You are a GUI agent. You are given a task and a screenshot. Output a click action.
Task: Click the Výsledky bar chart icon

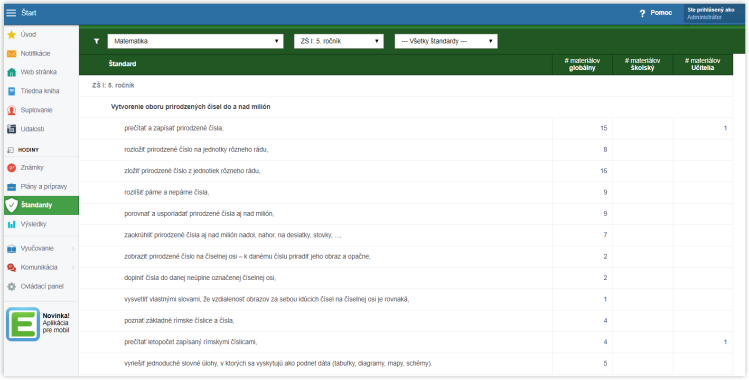(11, 224)
